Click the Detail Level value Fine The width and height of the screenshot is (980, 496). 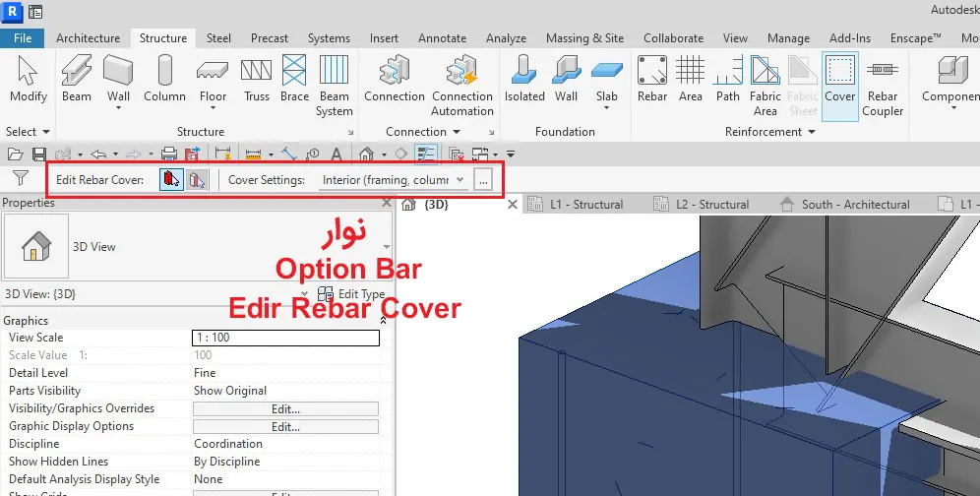205,373
